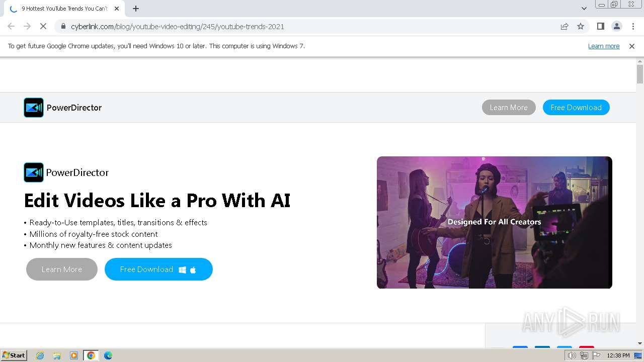The image size is (644, 362).
Task: Click the browser Forward arrow
Action: pos(27,26)
